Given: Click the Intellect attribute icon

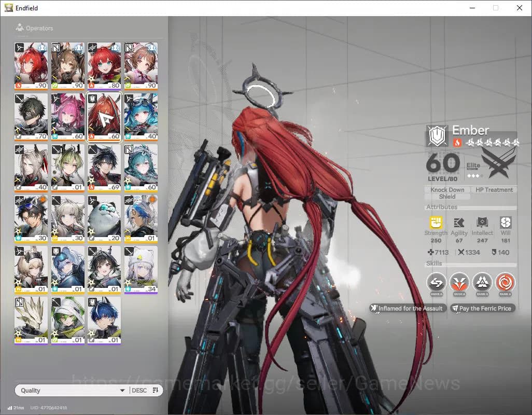Looking at the screenshot, I should click(482, 223).
